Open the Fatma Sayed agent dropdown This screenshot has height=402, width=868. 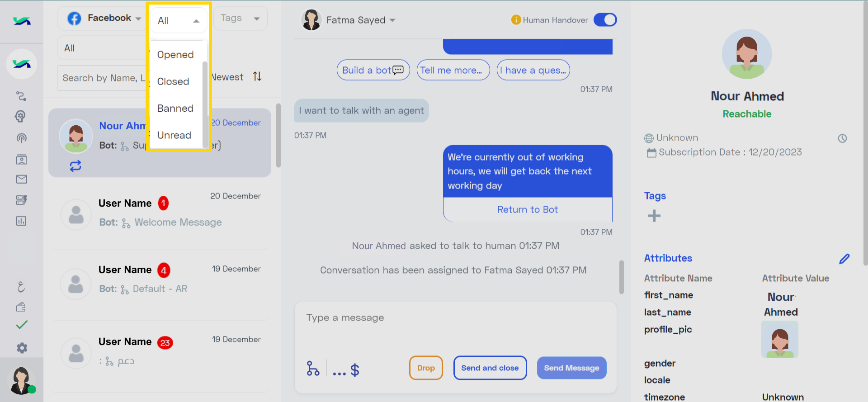point(360,20)
